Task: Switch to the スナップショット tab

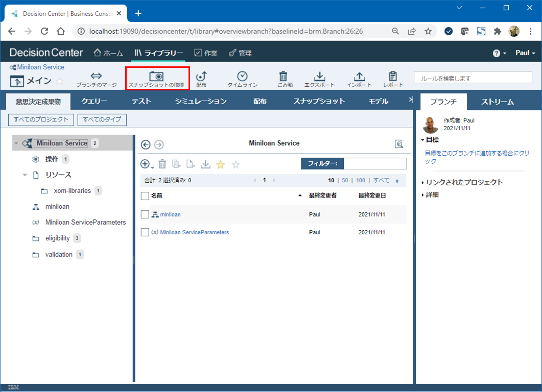Action: coord(319,101)
